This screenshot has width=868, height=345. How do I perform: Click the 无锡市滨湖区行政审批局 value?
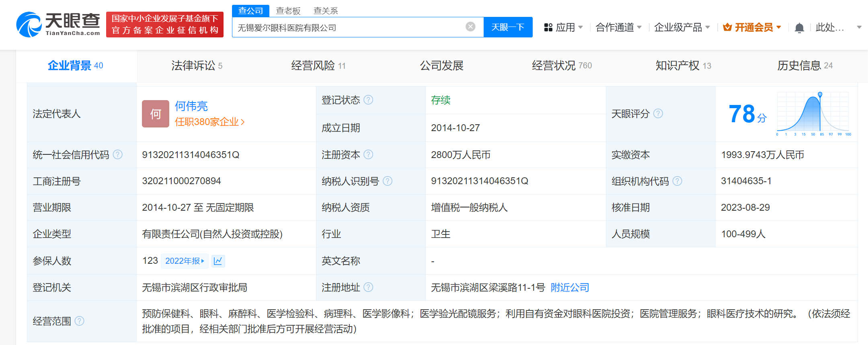[x=195, y=287]
